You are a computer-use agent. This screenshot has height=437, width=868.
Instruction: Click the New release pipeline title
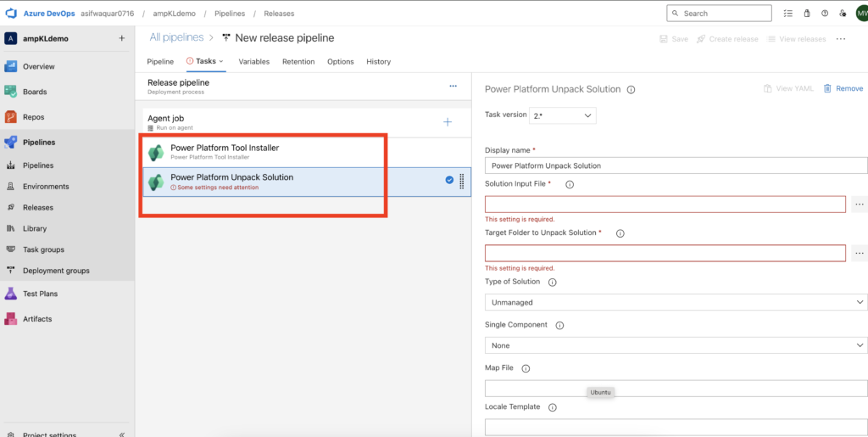pos(285,37)
